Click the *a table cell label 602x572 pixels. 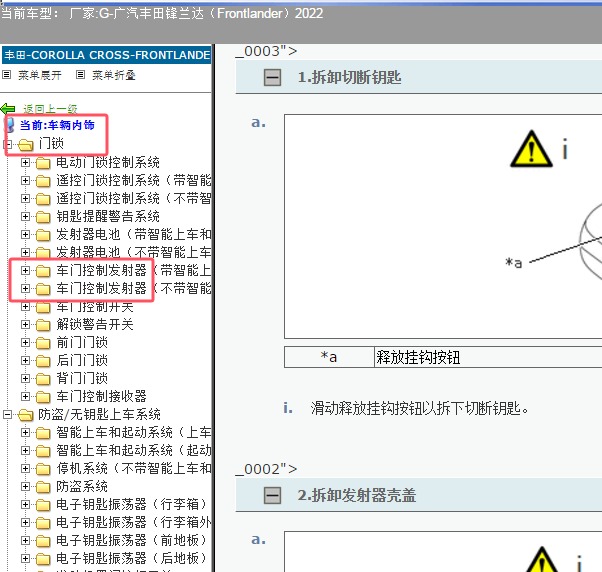(x=329, y=357)
